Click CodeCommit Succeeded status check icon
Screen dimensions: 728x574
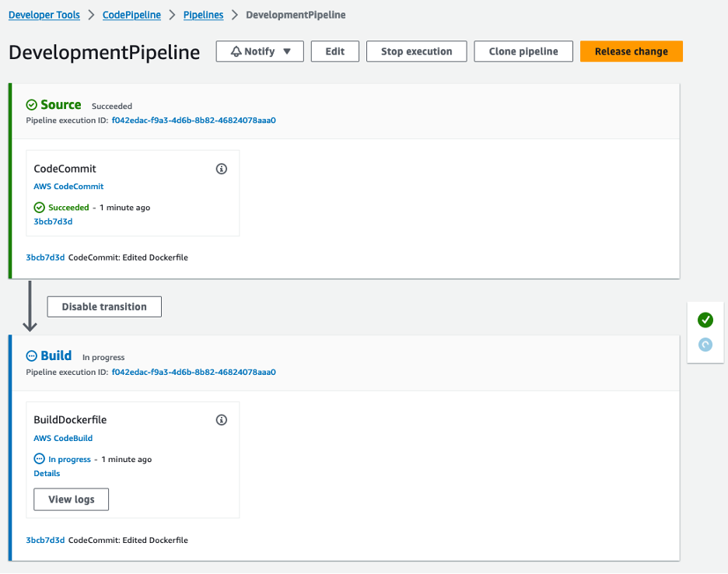(x=40, y=207)
